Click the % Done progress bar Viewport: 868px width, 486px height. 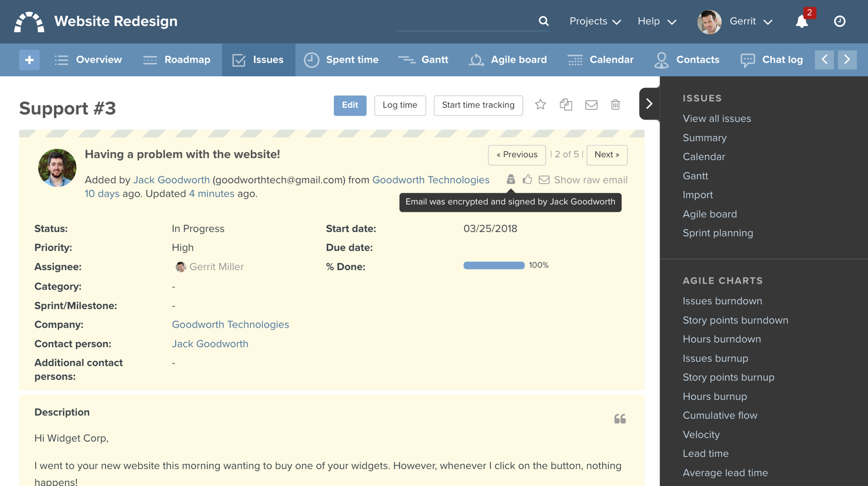(494, 265)
